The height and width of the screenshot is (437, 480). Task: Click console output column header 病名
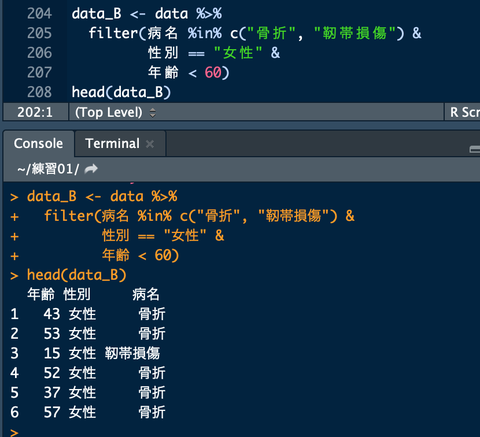(x=146, y=294)
